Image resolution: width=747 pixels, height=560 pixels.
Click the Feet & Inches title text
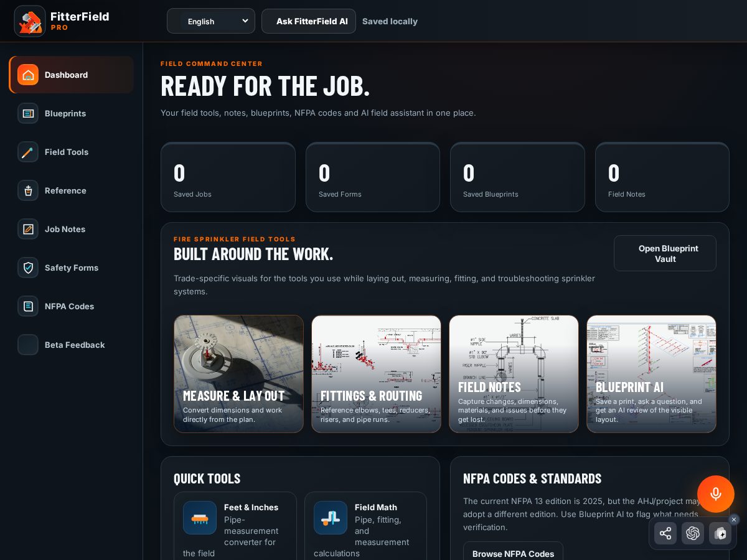click(x=251, y=507)
